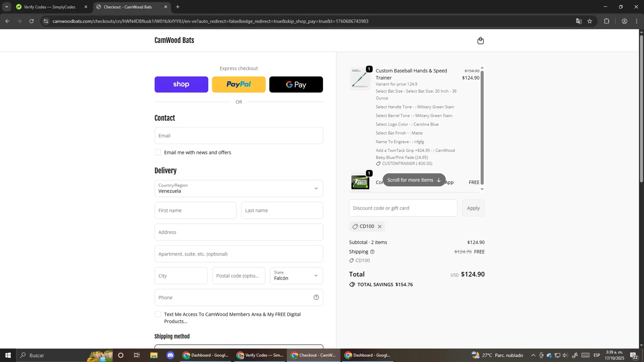Check Text Me Access To CamWood Members Area
Screen dimensions: 644x362
[x=158, y=314]
